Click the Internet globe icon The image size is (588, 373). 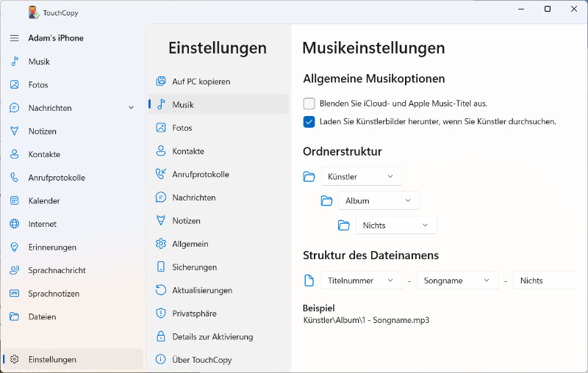click(14, 224)
